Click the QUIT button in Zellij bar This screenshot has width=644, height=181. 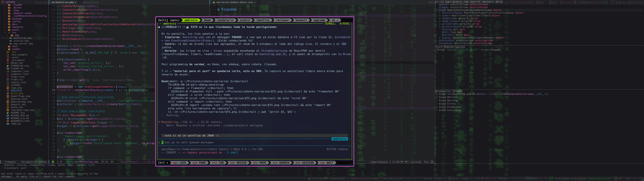[x=327, y=163]
